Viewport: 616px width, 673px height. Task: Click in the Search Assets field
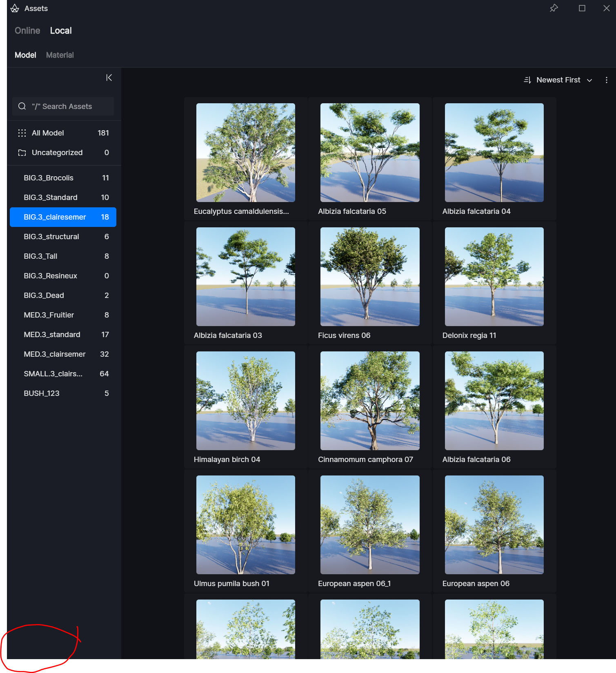click(67, 107)
